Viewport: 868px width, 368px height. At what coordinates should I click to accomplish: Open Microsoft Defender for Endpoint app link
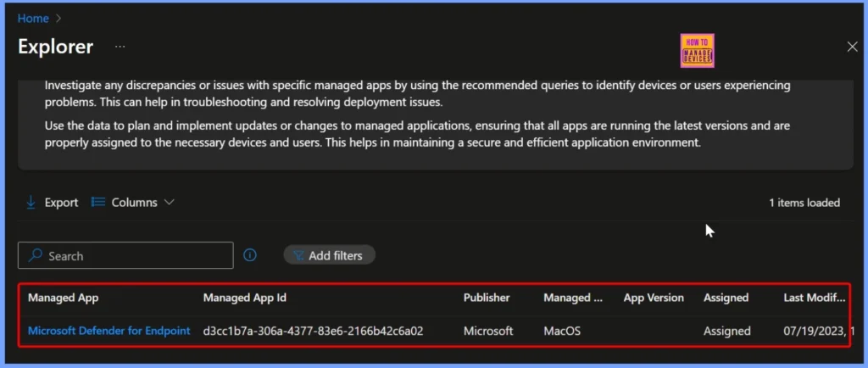point(109,331)
